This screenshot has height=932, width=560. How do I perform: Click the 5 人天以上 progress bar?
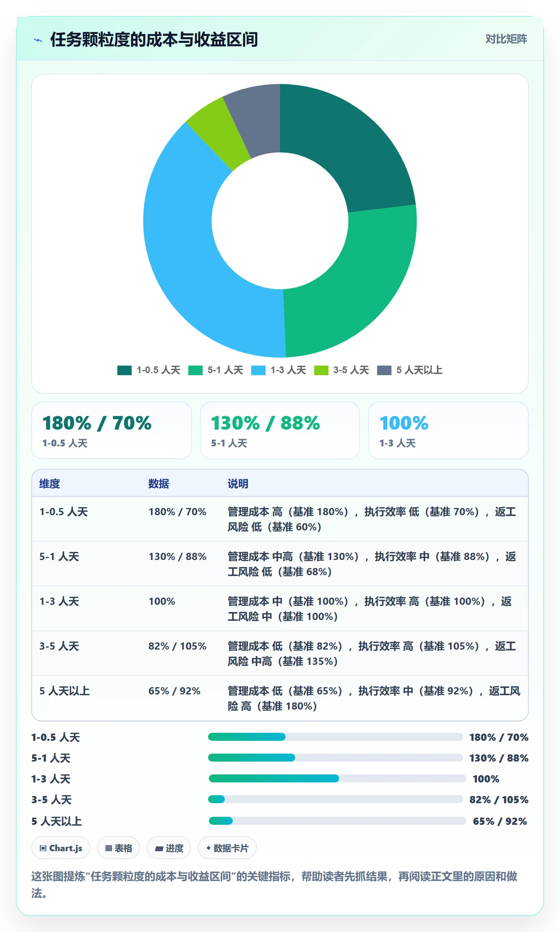point(337,821)
